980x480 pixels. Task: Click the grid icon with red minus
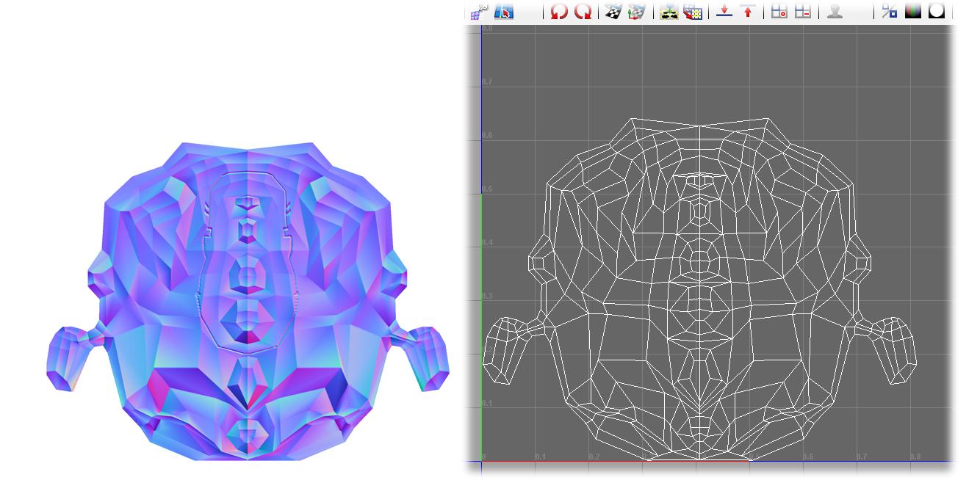click(x=803, y=11)
